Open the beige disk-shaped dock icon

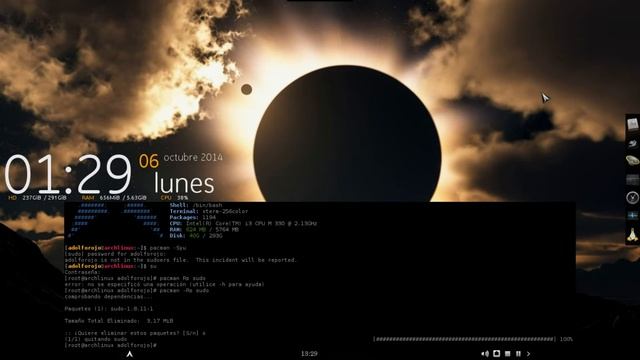point(632,160)
